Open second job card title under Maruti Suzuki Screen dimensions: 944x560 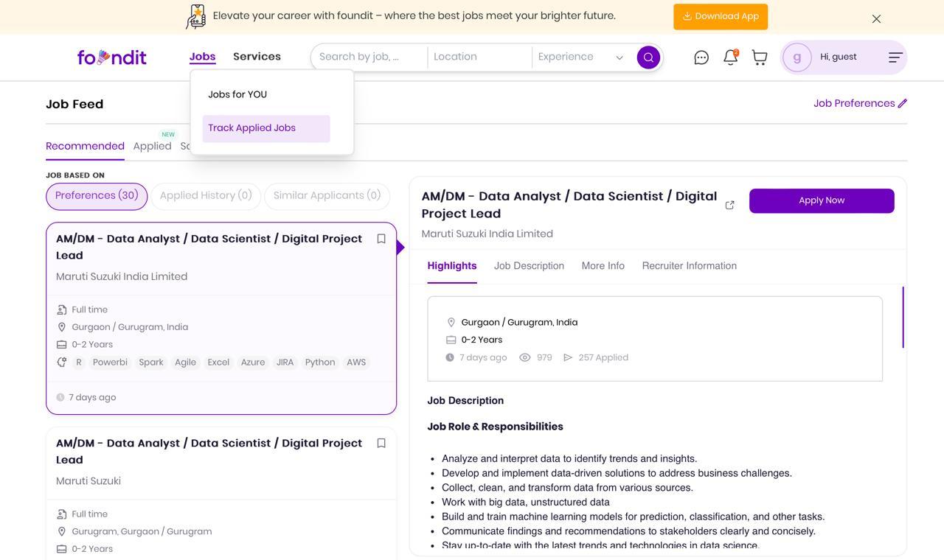(x=209, y=451)
